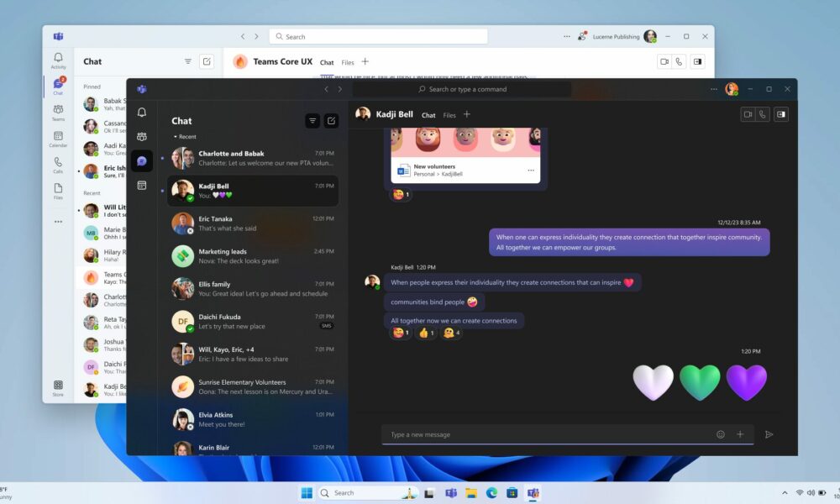Open Teams/communities icon in dark window sidebar

(x=141, y=137)
